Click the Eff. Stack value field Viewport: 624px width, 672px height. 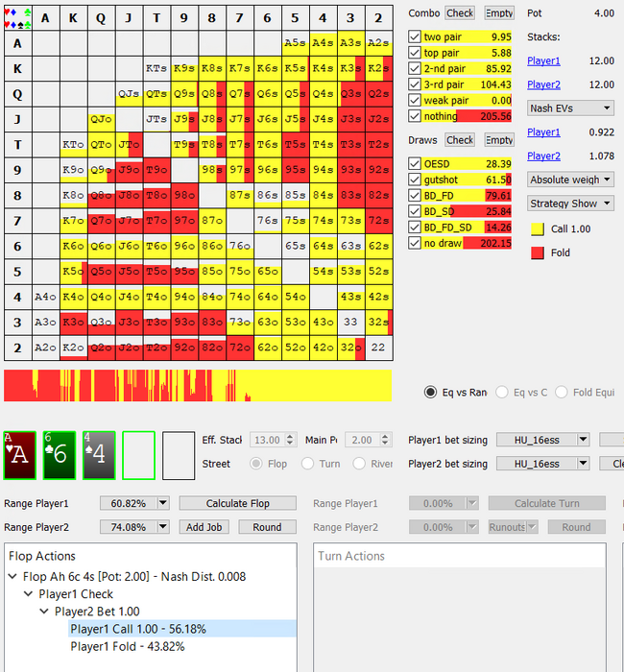click(x=268, y=440)
